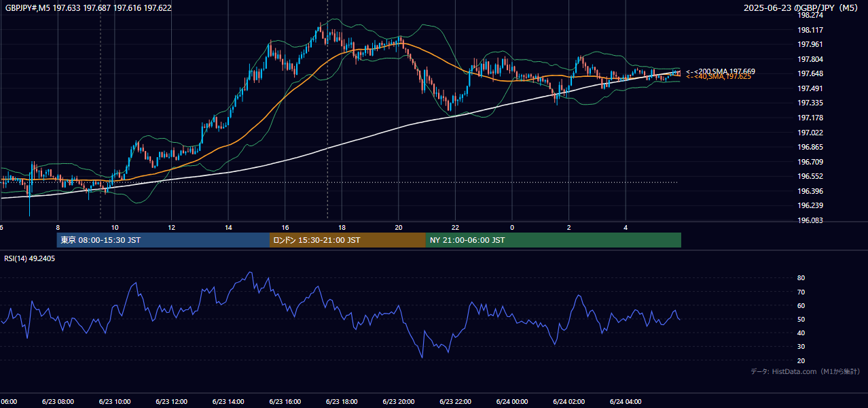Click the chart title 2025-06-23 のGBP/JPY (M5)
Screen dimensions: 868x408
pyautogui.click(x=801, y=8)
